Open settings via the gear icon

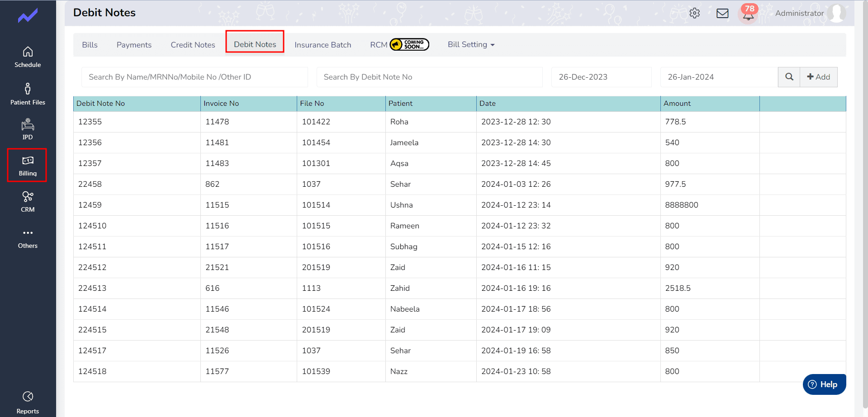pos(695,13)
